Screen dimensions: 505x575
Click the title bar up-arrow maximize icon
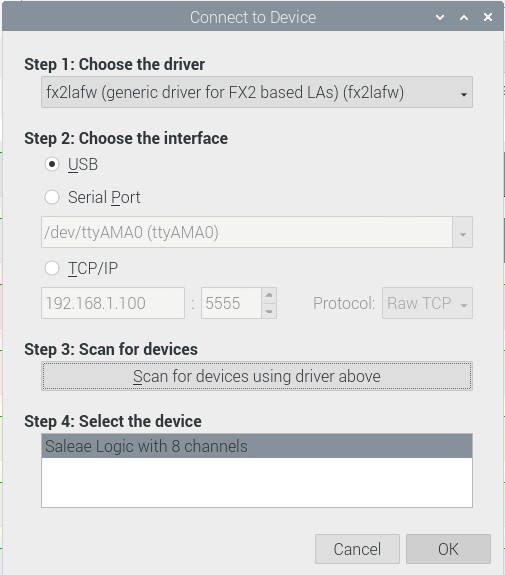(464, 17)
